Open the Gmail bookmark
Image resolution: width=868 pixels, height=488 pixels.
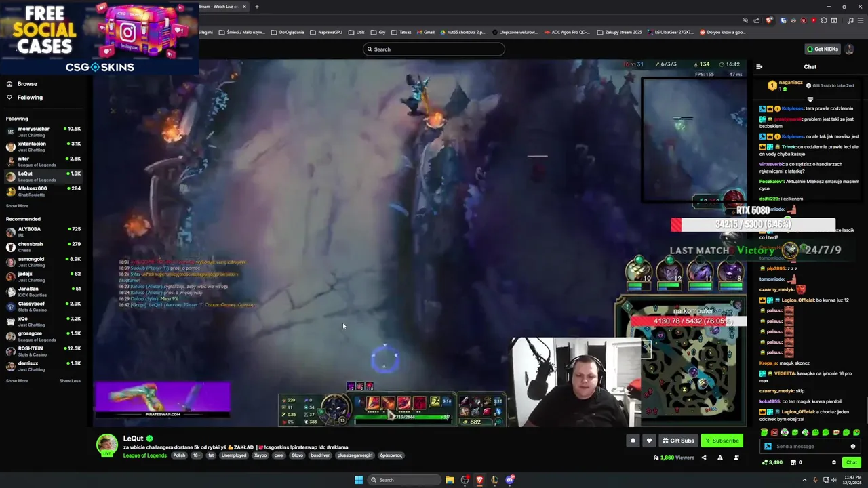tap(426, 32)
